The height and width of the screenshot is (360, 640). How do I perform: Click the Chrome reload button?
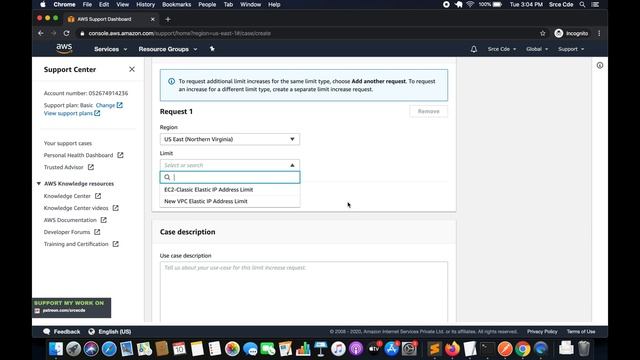(67, 33)
